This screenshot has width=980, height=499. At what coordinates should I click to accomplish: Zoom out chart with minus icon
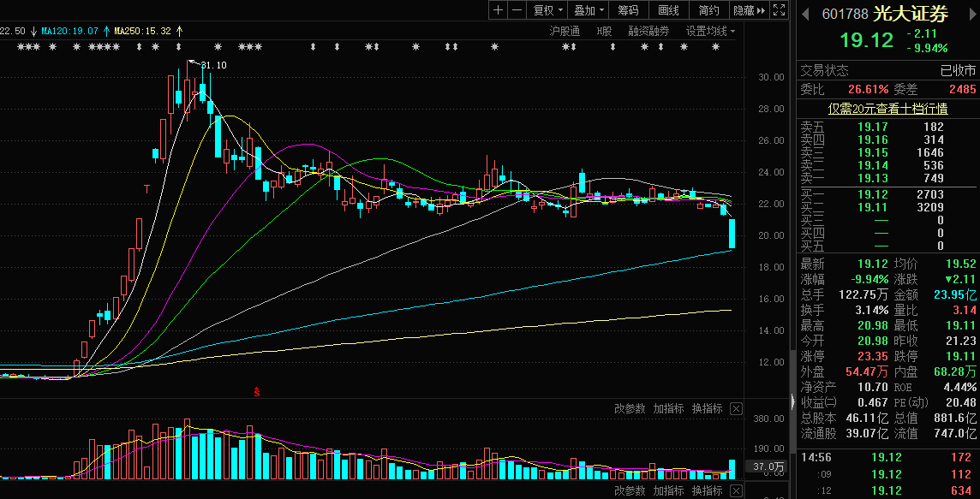point(517,10)
